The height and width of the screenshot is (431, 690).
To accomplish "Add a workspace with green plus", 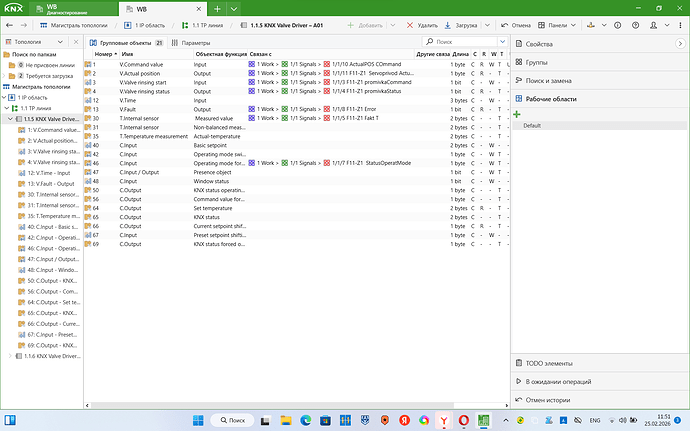I will (x=517, y=114).
